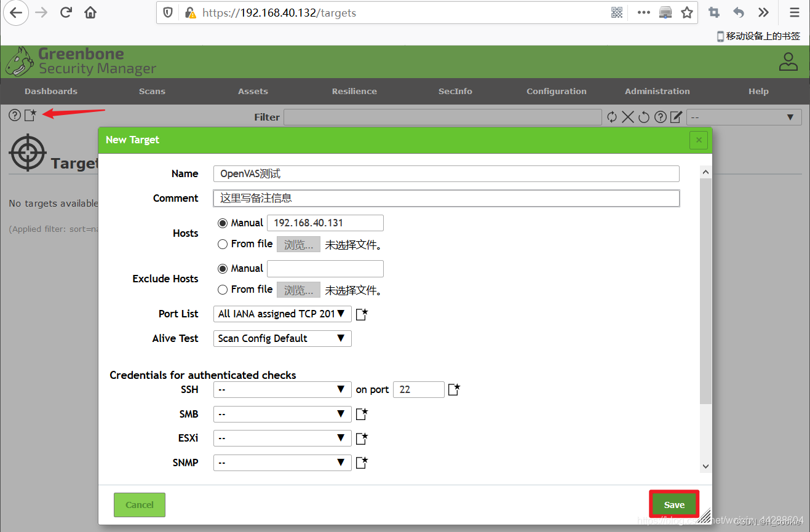Go back with the browser back arrow
This screenshot has height=532, width=810.
(x=15, y=13)
